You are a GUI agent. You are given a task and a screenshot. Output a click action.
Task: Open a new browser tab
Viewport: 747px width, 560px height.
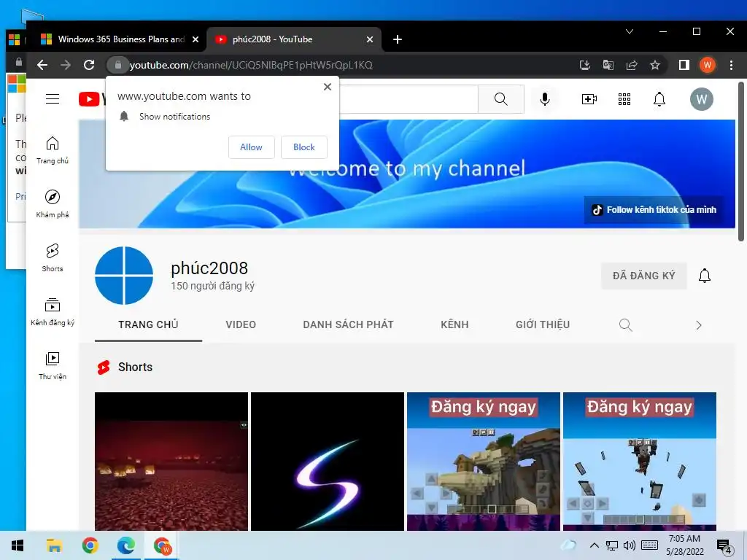pyautogui.click(x=398, y=39)
